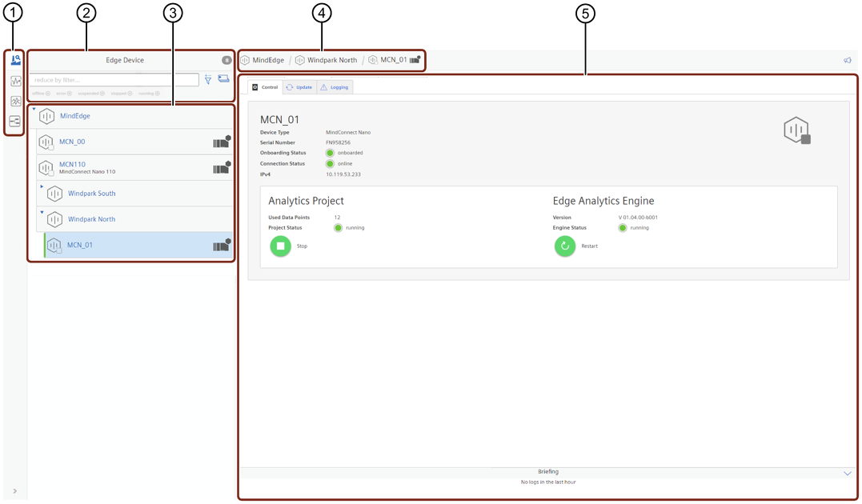Click serial number FN958256

[338, 143]
